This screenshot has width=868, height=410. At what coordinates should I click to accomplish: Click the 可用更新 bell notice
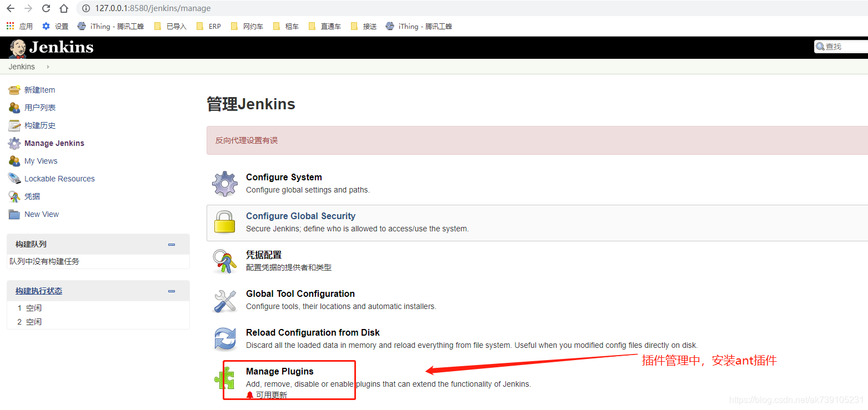[x=267, y=395]
